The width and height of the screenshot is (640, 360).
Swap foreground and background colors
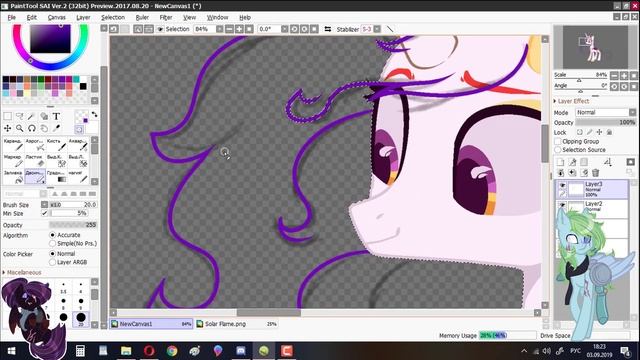94,115
